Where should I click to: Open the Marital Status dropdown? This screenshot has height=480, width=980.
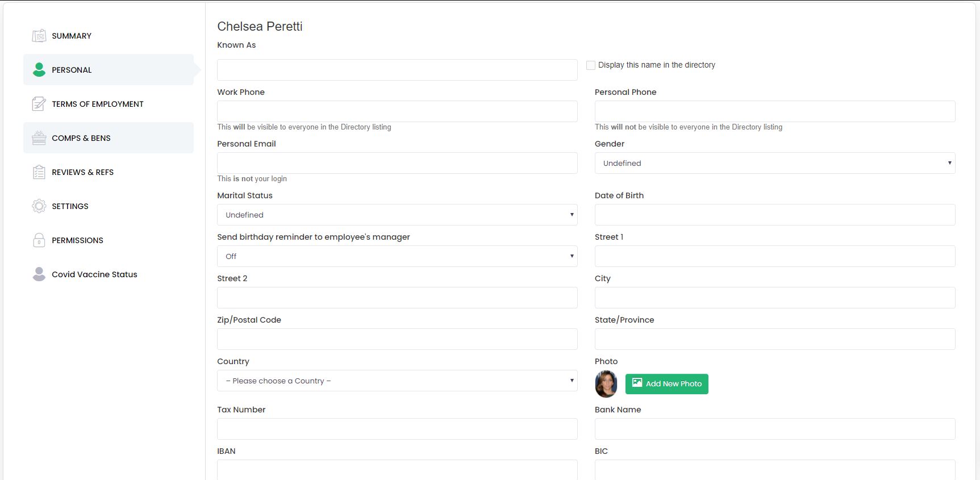click(397, 215)
